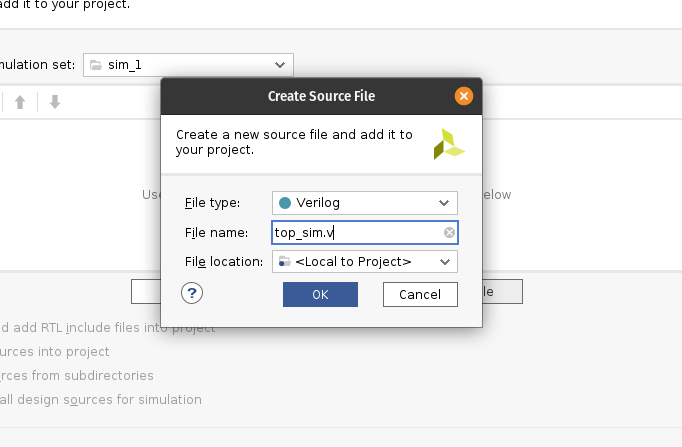Click the folder icon beside sim_1
This screenshot has width=682, height=447.
96,65
